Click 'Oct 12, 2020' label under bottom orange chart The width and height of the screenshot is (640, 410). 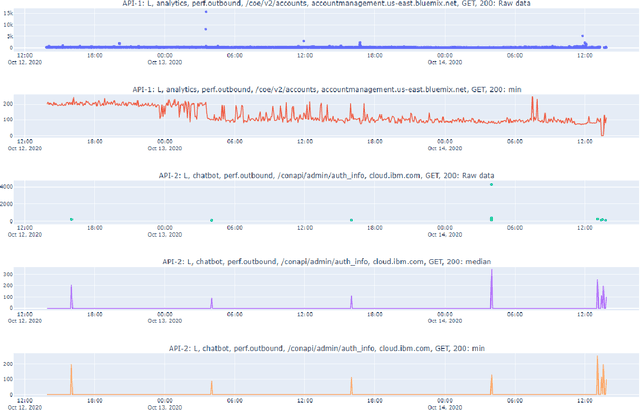(24, 407)
